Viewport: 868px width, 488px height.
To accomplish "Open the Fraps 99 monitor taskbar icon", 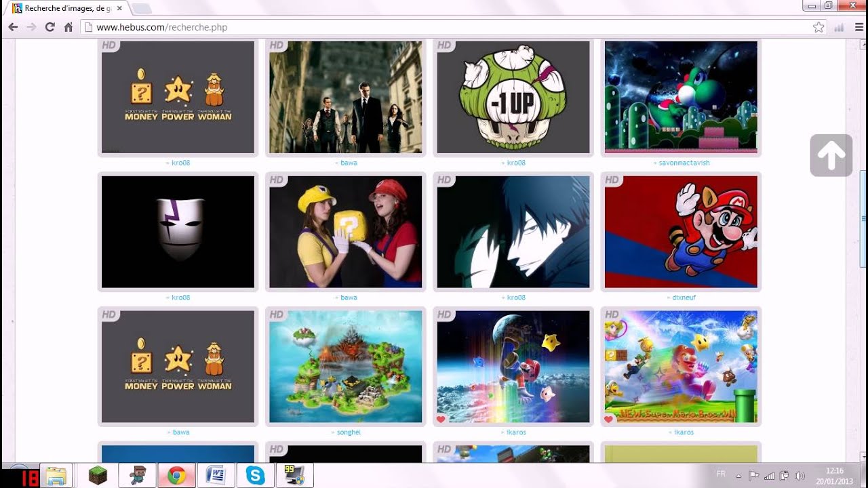I will click(295, 476).
